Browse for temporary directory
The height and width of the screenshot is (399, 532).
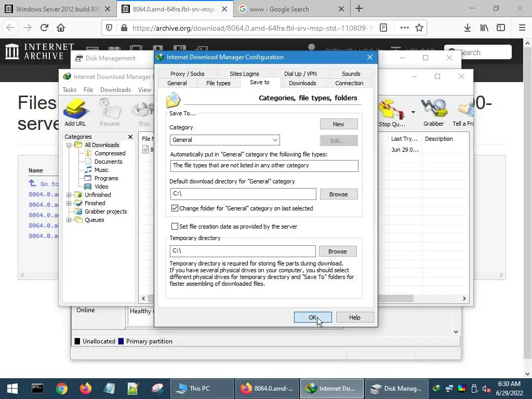point(338,251)
